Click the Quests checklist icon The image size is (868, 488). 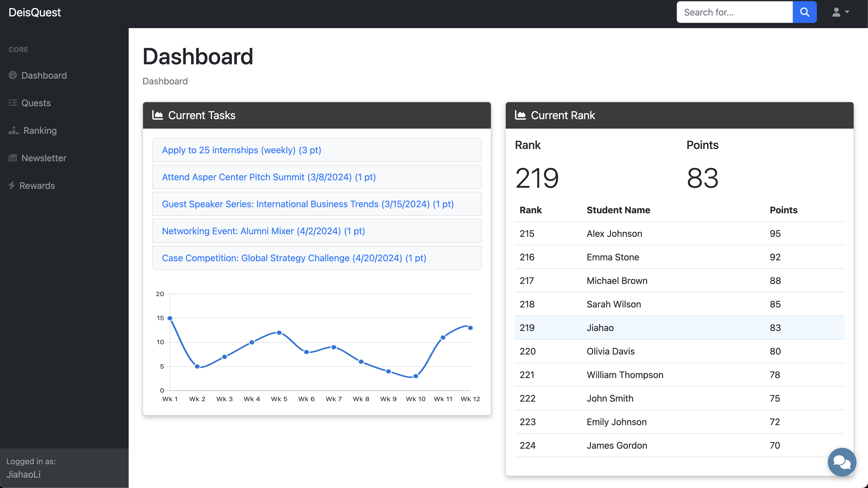pos(13,103)
